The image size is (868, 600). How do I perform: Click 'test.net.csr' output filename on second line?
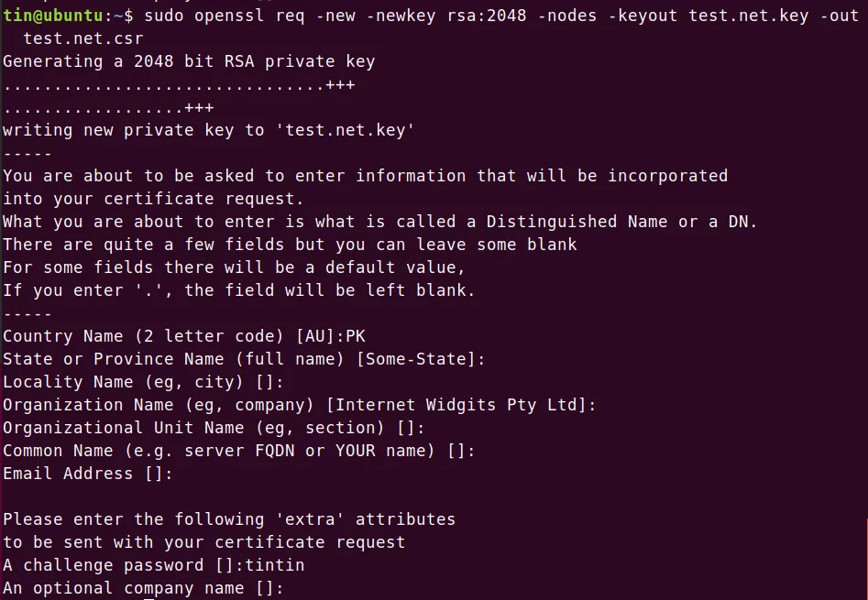coord(83,38)
